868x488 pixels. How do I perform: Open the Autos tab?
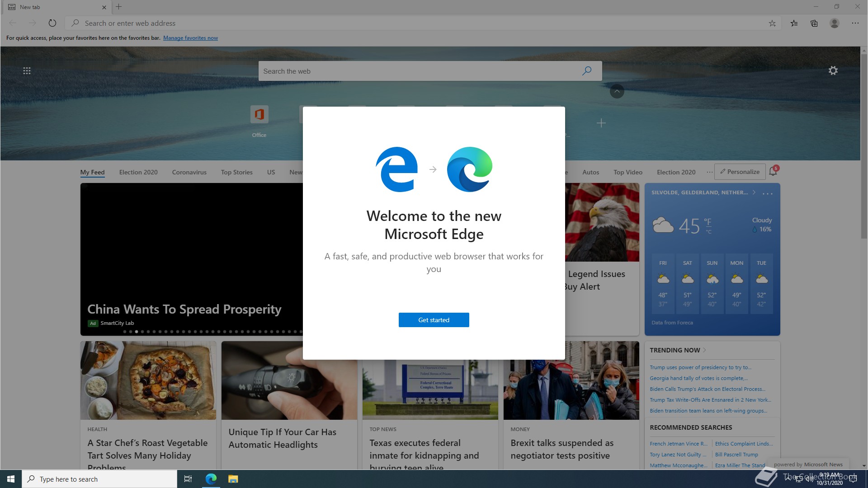click(590, 172)
